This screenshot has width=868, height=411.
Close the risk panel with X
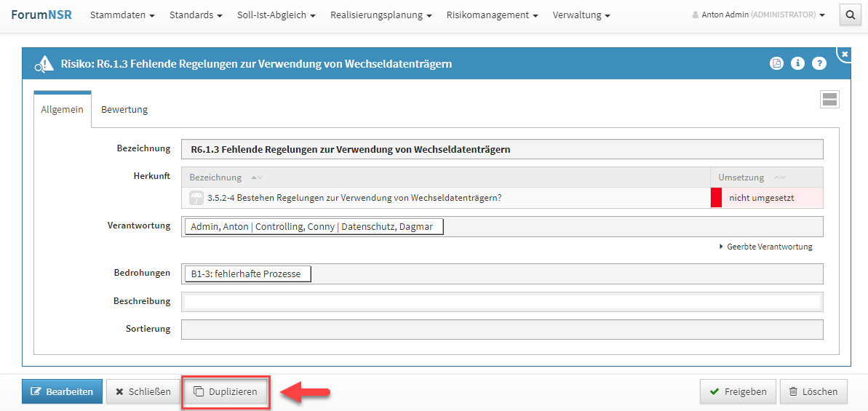click(x=844, y=55)
